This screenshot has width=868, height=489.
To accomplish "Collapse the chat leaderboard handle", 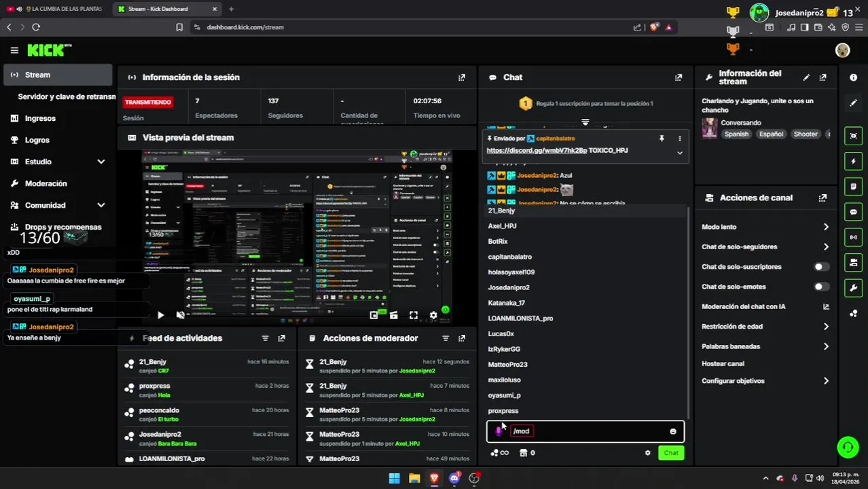I will pyautogui.click(x=585, y=122).
